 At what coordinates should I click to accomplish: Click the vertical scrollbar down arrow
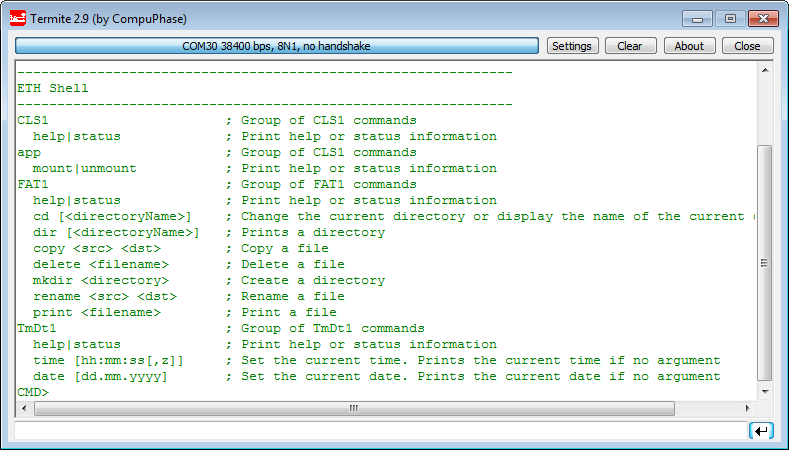coord(765,391)
